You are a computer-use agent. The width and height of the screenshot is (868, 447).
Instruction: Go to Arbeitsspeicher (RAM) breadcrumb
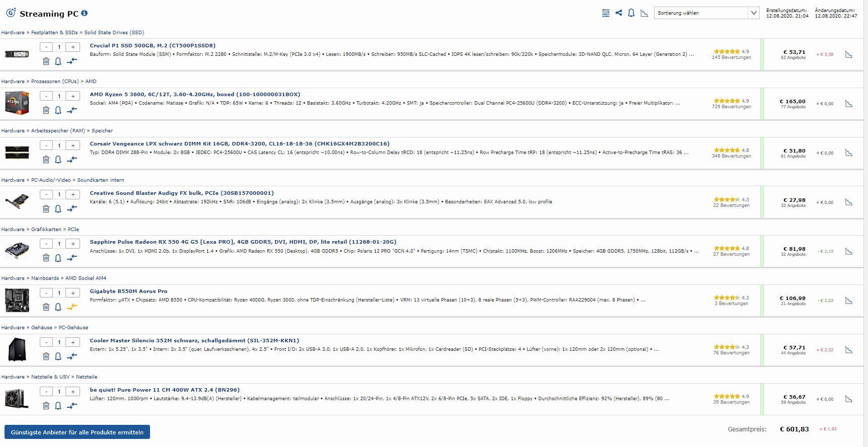point(58,130)
